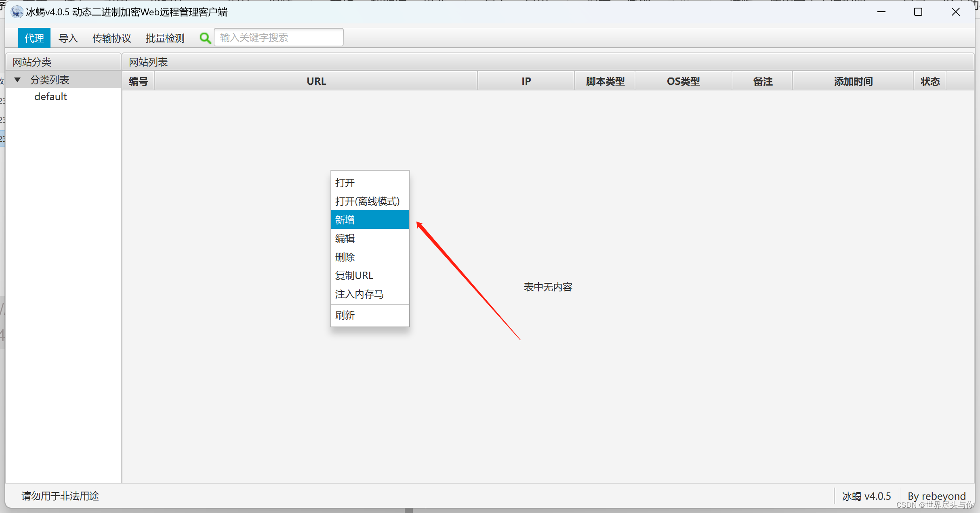Close the Behinder window
Image resolution: width=980 pixels, height=513 pixels.
[x=955, y=12]
